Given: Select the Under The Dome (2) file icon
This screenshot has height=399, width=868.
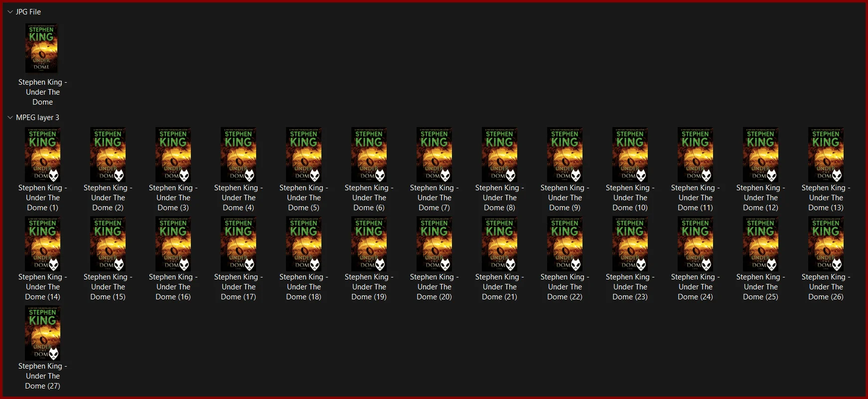Looking at the screenshot, I should click(108, 154).
